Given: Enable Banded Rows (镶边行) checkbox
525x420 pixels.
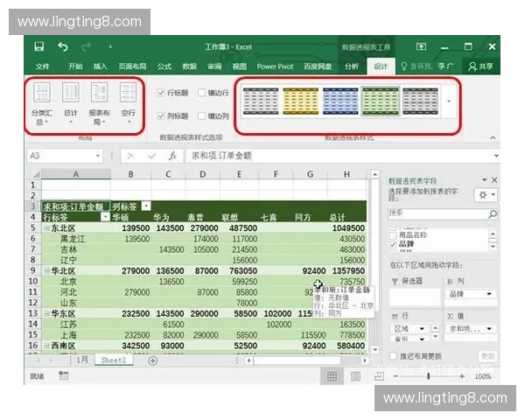Looking at the screenshot, I should pyautogui.click(x=201, y=93).
